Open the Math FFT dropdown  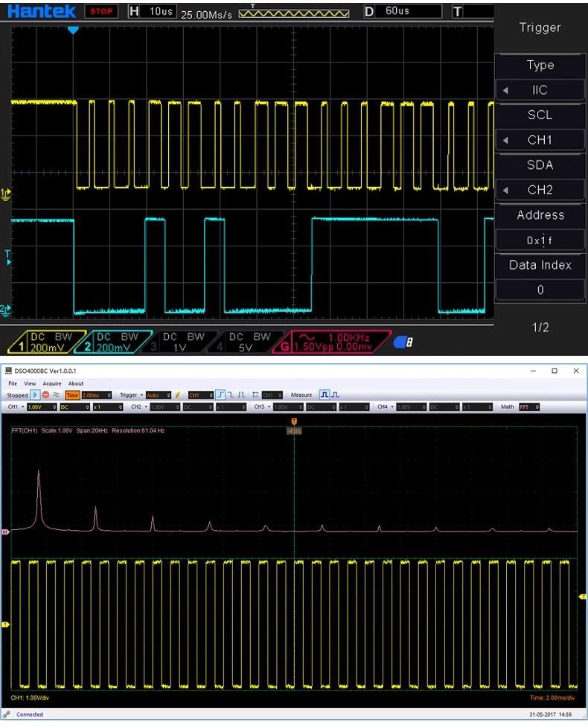pyautogui.click(x=528, y=407)
